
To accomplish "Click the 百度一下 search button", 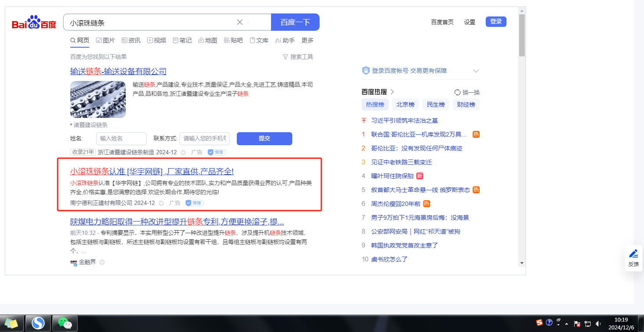I will (295, 22).
